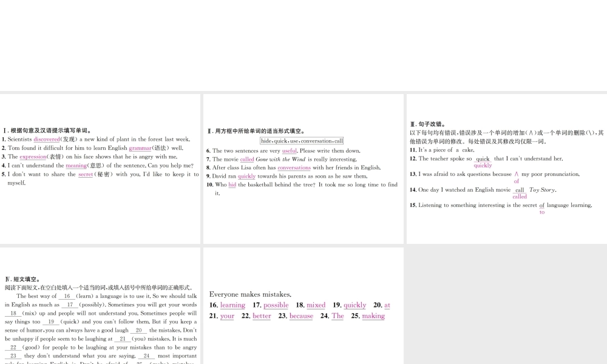Click the heading 'Ⅳ. 短文填空'

coord(23,279)
